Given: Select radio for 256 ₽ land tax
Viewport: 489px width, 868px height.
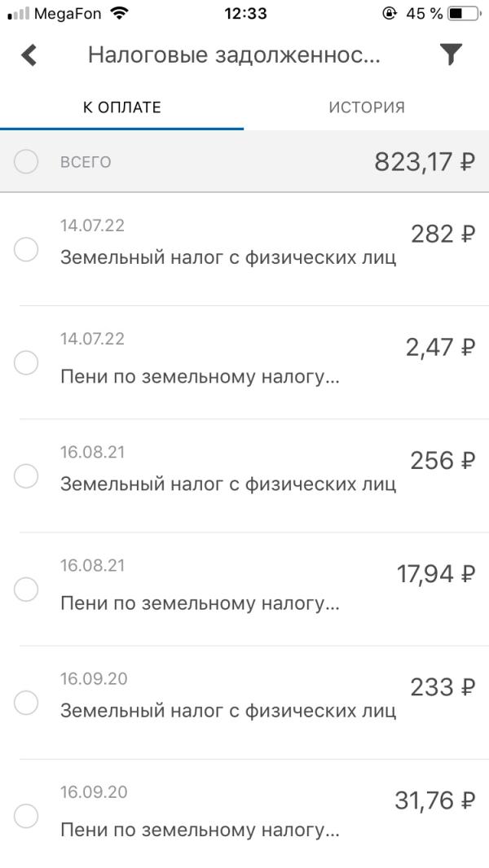Looking at the screenshot, I should click(26, 476).
